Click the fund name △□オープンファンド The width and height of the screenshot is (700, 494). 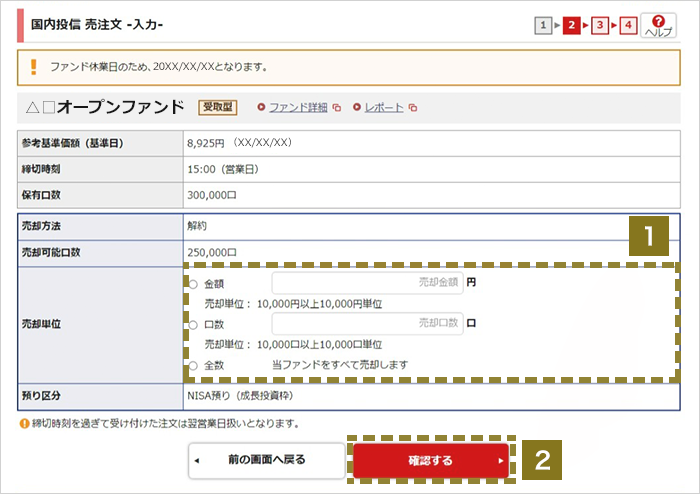pos(105,107)
